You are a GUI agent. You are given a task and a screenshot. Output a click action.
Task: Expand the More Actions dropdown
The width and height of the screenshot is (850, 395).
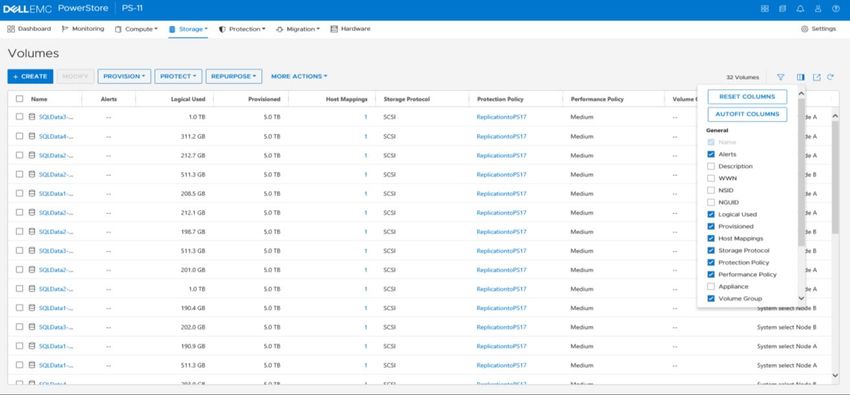coord(299,76)
